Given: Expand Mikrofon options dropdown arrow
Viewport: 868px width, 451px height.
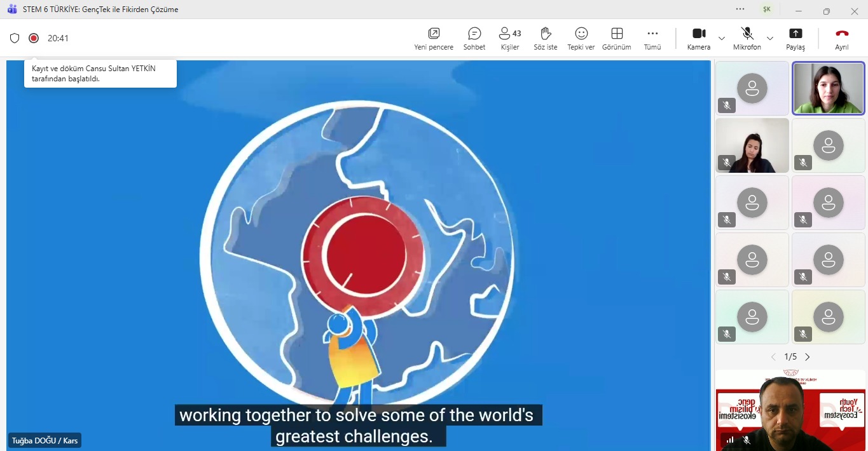Looking at the screenshot, I should (770, 38).
